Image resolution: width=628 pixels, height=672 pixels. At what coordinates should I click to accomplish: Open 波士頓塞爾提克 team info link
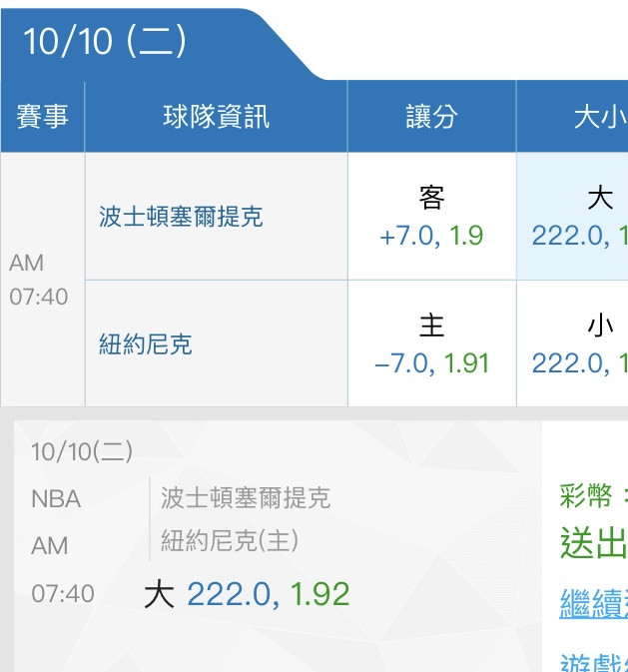click(x=181, y=216)
